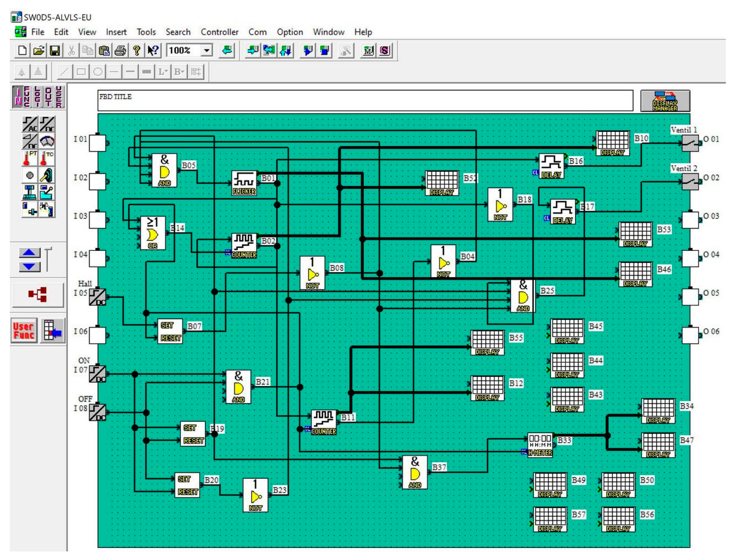This screenshot has width=734, height=560.
Task: Click the Save floppy disk icon
Action: click(x=55, y=51)
